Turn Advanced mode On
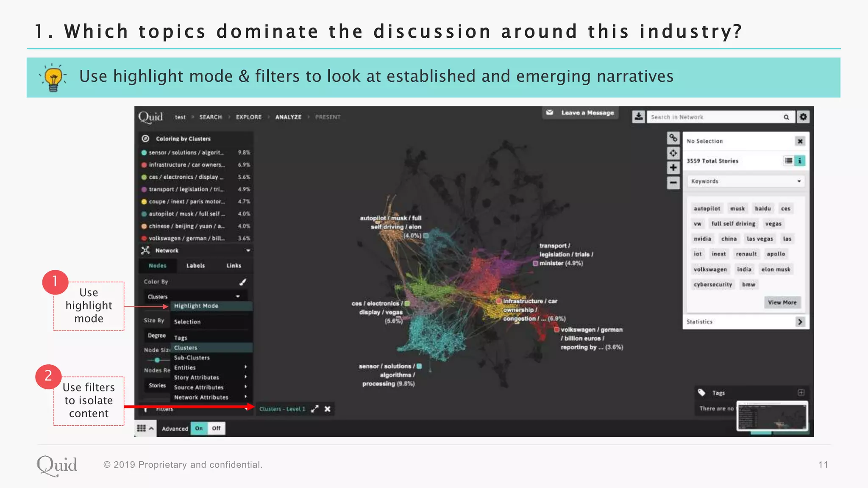 click(x=199, y=428)
